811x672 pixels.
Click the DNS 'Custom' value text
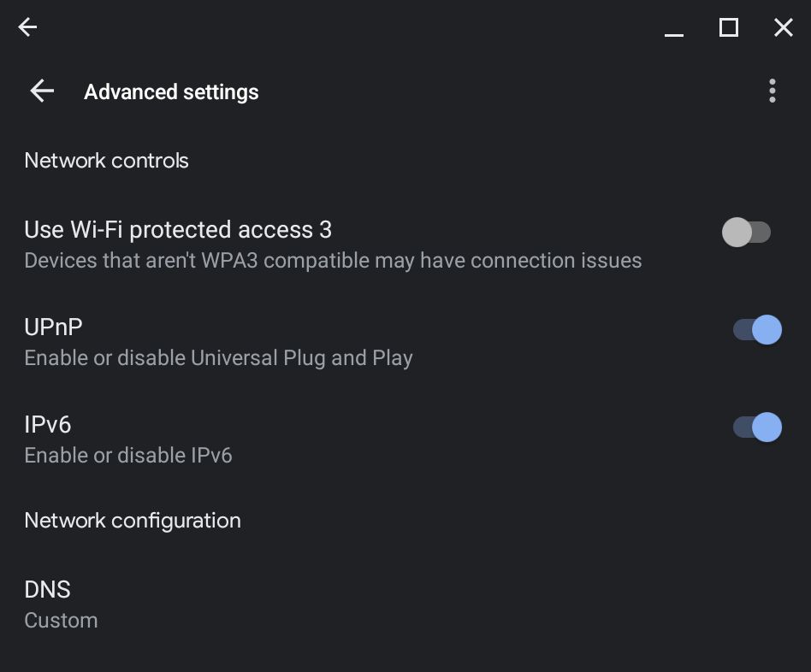[x=61, y=621]
